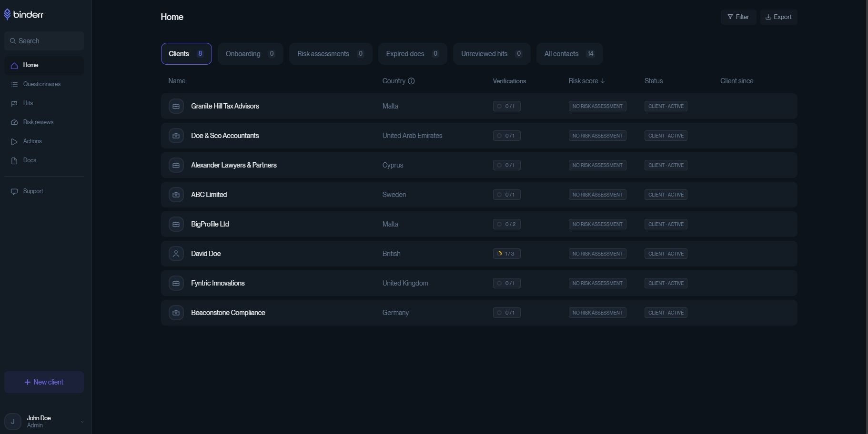This screenshot has height=434, width=868.
Task: Select the Clients tab
Action: click(186, 54)
